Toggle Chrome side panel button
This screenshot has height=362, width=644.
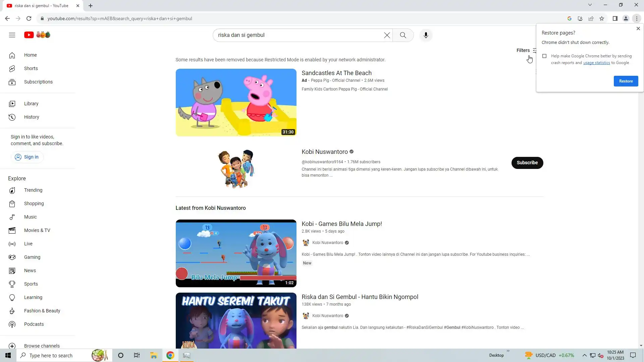click(x=615, y=18)
